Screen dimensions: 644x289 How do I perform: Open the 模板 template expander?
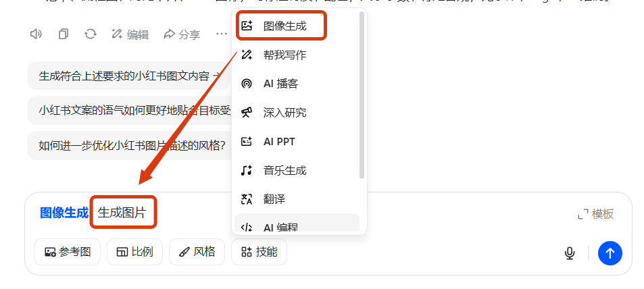point(595,214)
